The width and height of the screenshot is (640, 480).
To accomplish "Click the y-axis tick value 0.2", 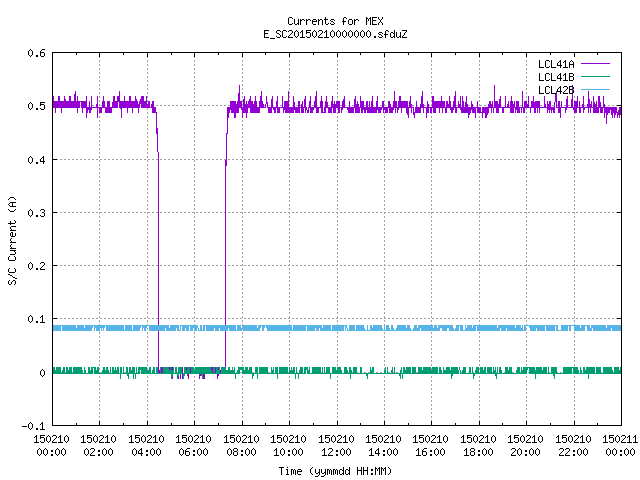I will coord(36,266).
